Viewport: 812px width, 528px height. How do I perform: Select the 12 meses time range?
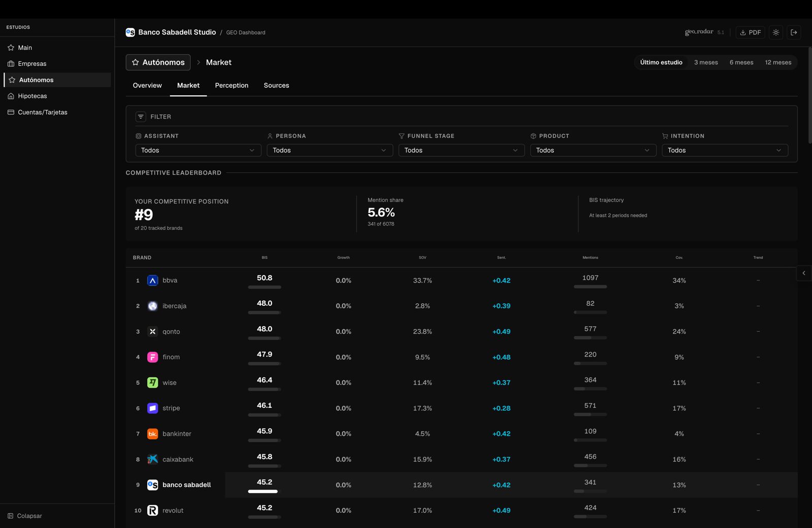click(777, 62)
